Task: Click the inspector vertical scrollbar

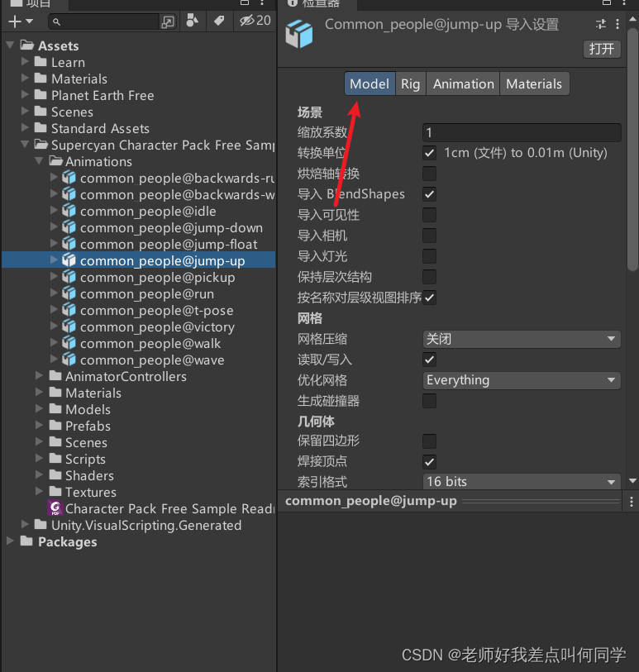Action: (x=632, y=150)
